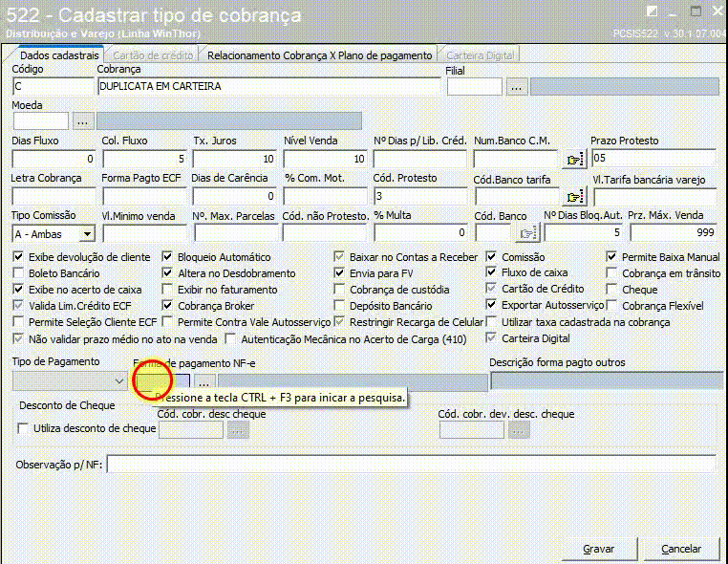Click Cód. cobr. desc cheque ellipsis button
This screenshot has width=728, height=564.
click(x=238, y=431)
